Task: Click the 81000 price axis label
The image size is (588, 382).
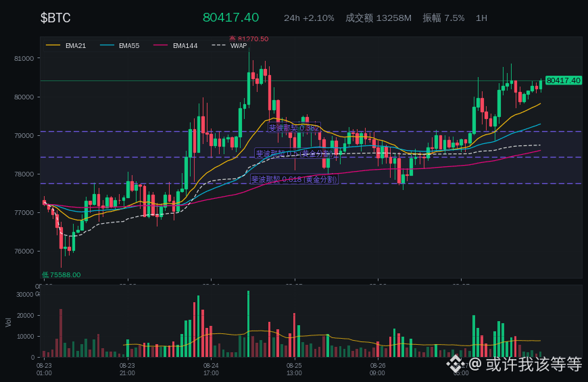Action: point(24,59)
